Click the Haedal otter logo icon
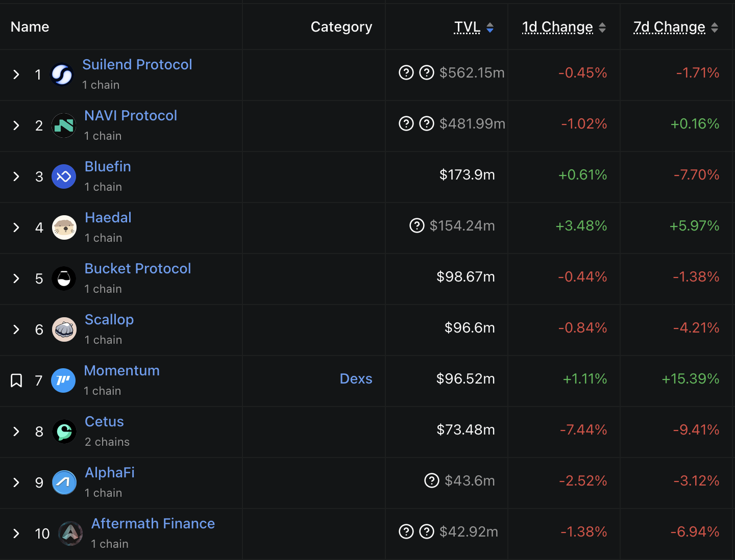The image size is (735, 560). (x=64, y=227)
